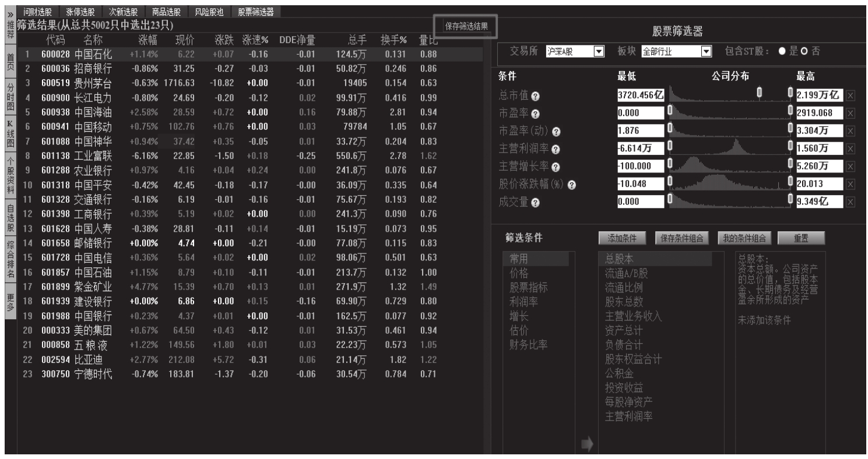Open the help tip for 主营增长率
This screenshot has width=868, height=459.
[x=556, y=167]
